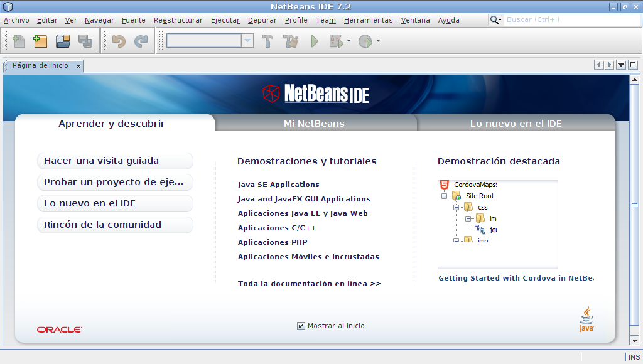Click the Debug Project icon
Screen dimensions: 643x364
click(x=337, y=41)
